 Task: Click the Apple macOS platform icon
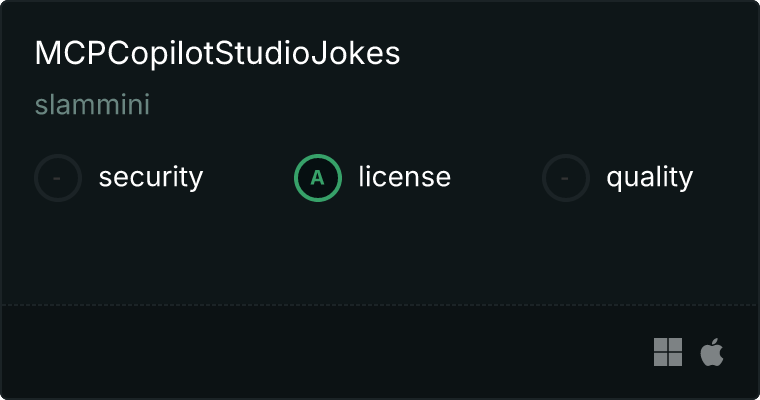pyautogui.click(x=712, y=352)
